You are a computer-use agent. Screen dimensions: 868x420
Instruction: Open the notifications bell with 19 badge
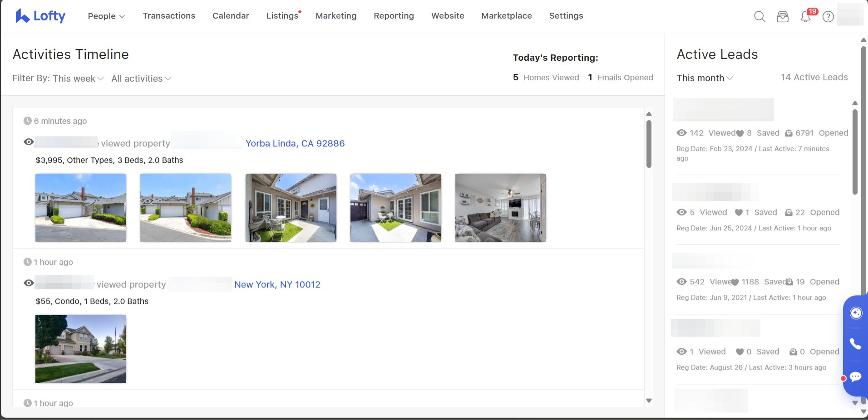(x=805, y=17)
